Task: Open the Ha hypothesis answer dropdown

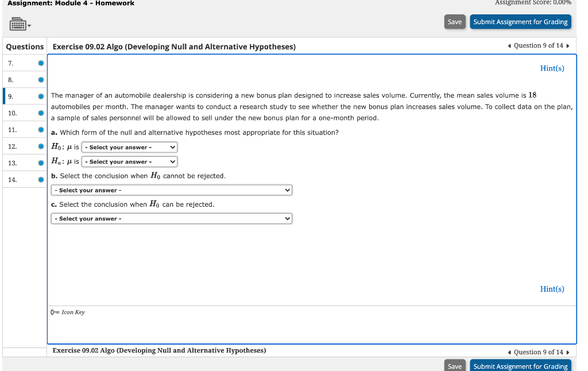Action: coord(129,161)
